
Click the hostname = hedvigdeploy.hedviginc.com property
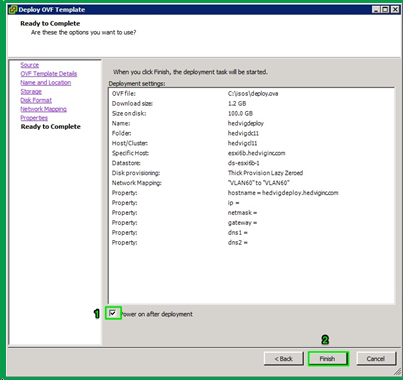pos(283,193)
